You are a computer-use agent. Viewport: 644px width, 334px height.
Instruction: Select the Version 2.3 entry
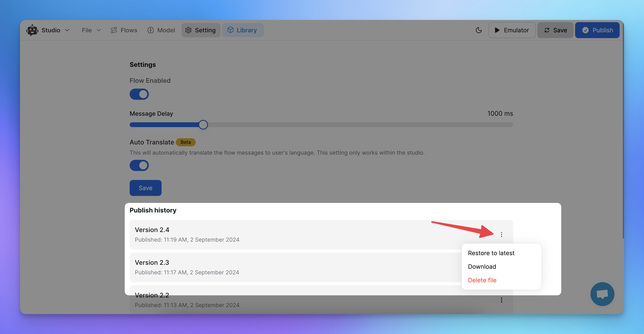click(x=321, y=267)
